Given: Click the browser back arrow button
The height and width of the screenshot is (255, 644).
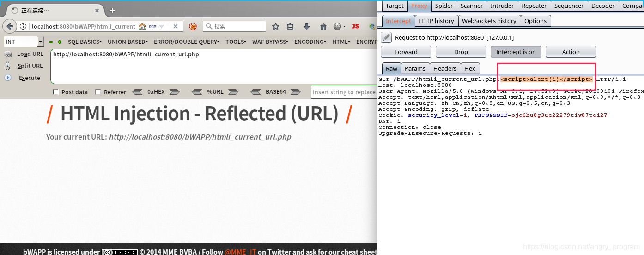Looking at the screenshot, I should click(10, 26).
